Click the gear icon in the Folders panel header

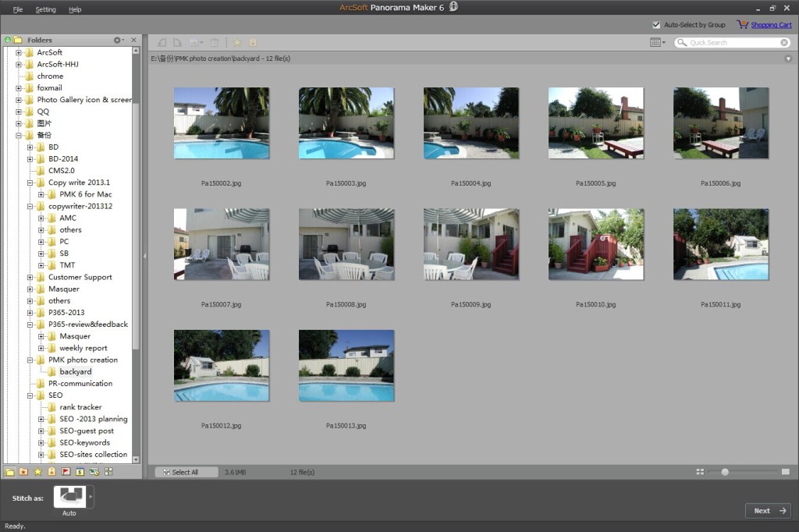click(117, 39)
